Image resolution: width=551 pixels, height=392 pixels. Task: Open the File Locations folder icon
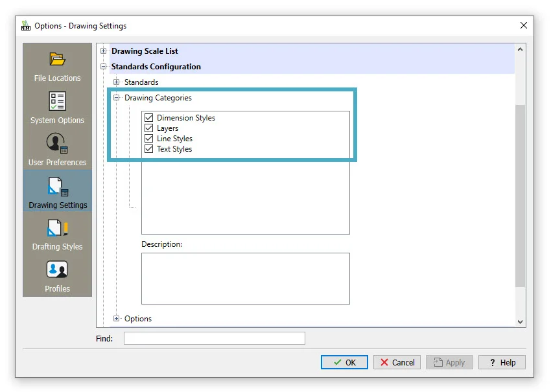pos(57,60)
